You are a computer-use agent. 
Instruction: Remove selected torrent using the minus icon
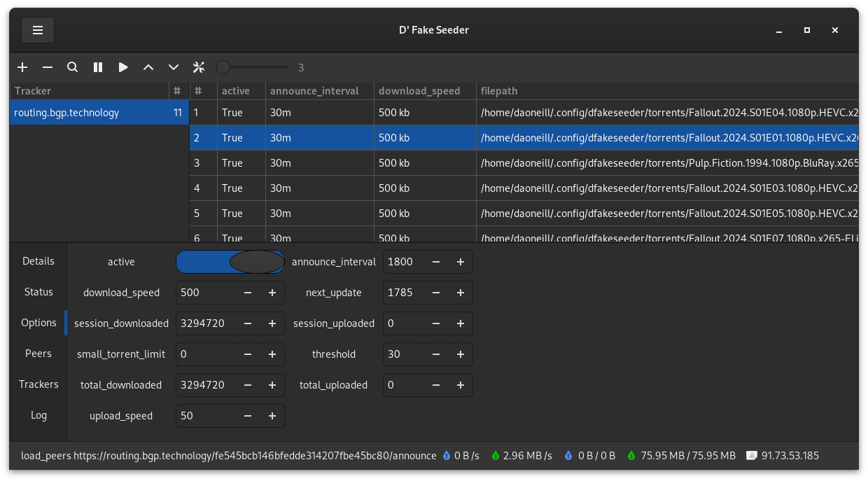48,67
